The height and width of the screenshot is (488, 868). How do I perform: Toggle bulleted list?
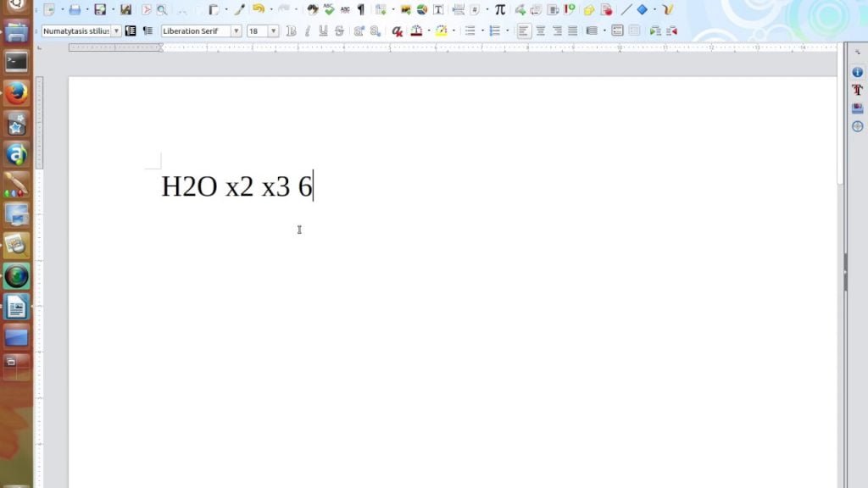470,31
